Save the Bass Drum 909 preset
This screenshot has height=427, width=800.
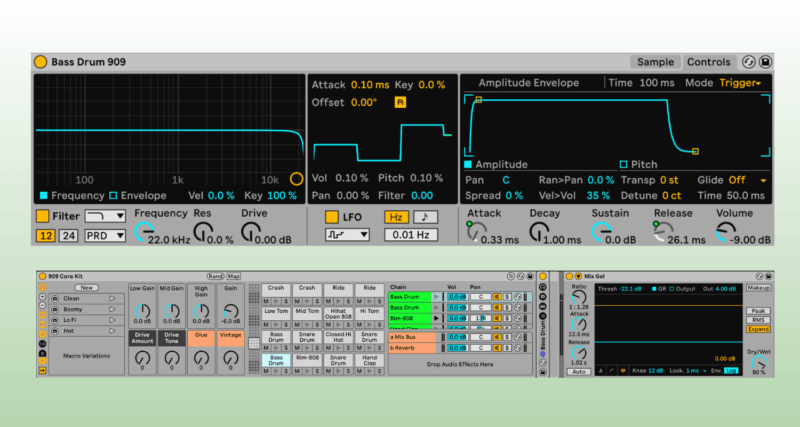tap(765, 62)
